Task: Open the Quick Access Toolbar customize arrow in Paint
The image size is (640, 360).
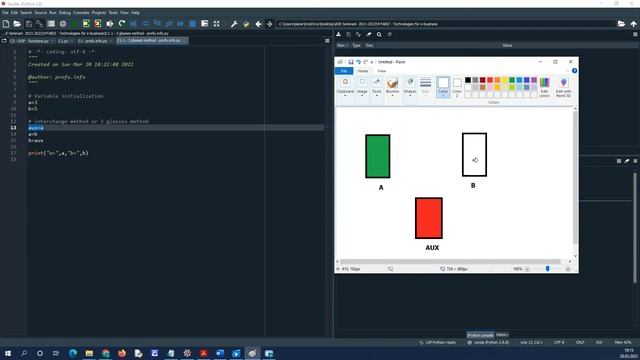Action: point(372,62)
